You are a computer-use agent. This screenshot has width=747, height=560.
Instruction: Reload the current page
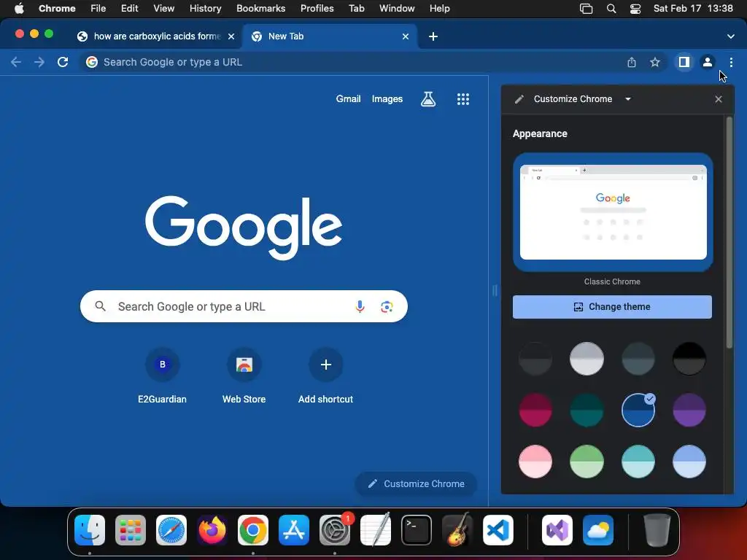63,63
